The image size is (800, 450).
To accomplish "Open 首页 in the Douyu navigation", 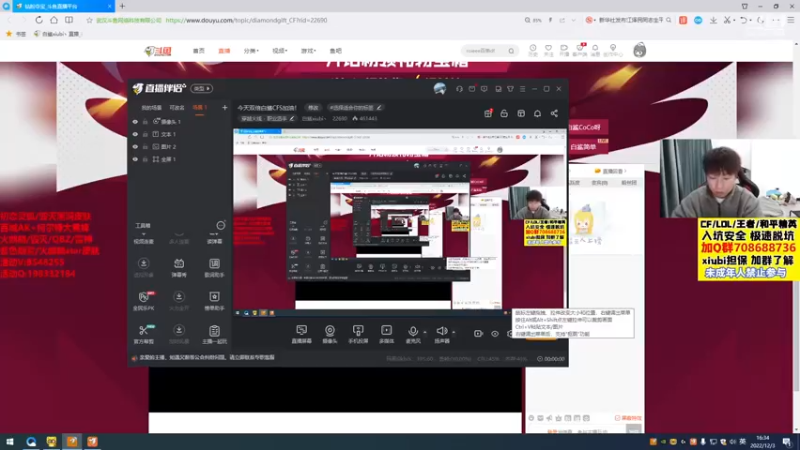I will tap(198, 51).
